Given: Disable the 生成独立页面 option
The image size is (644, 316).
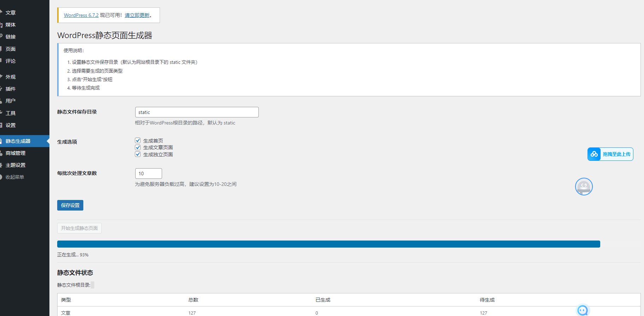Looking at the screenshot, I should coord(138,154).
